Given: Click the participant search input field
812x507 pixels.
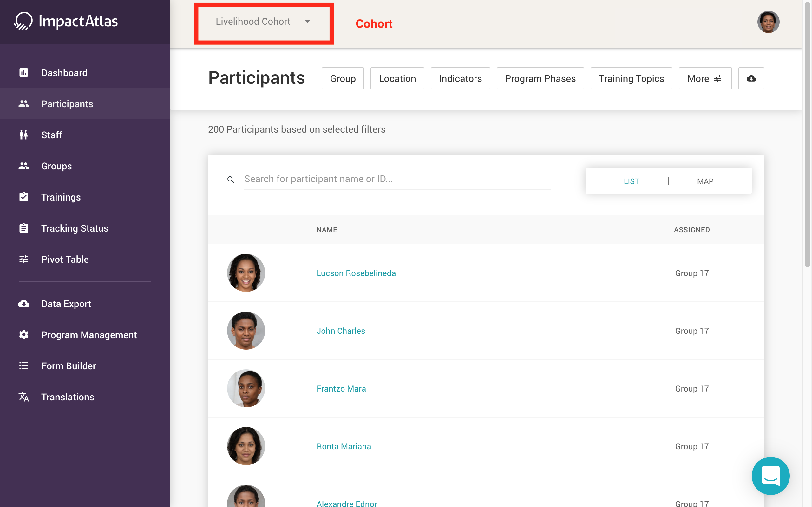Looking at the screenshot, I should (397, 179).
